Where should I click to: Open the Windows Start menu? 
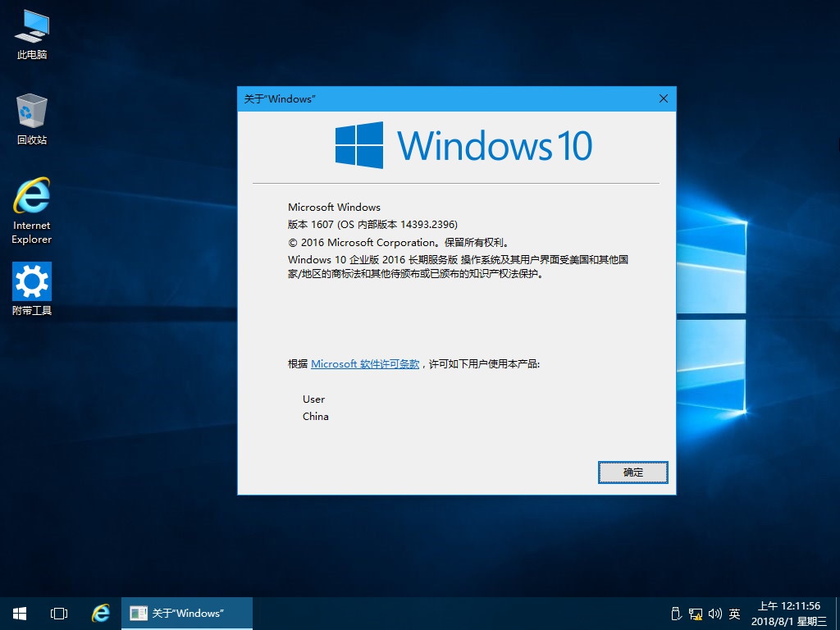point(20,614)
